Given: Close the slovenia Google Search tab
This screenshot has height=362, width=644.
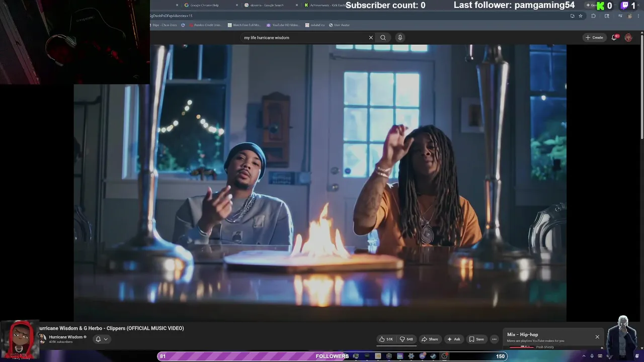Looking at the screenshot, I should click(x=297, y=5).
